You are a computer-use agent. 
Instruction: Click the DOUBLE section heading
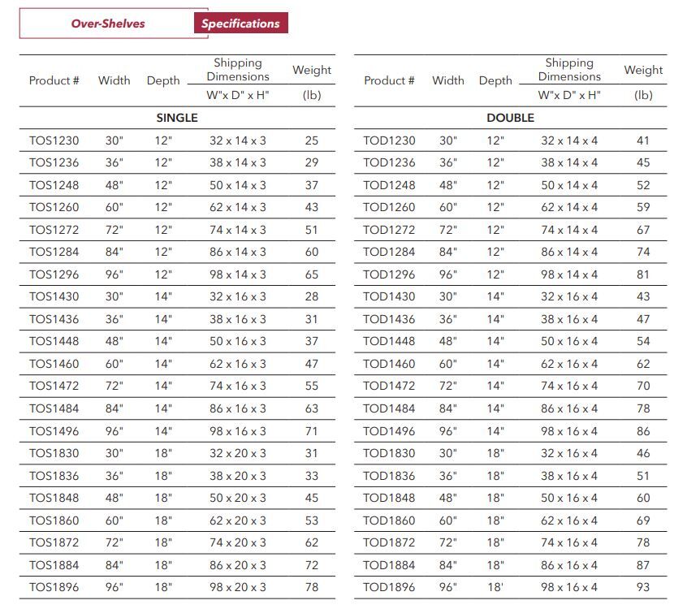click(510, 118)
